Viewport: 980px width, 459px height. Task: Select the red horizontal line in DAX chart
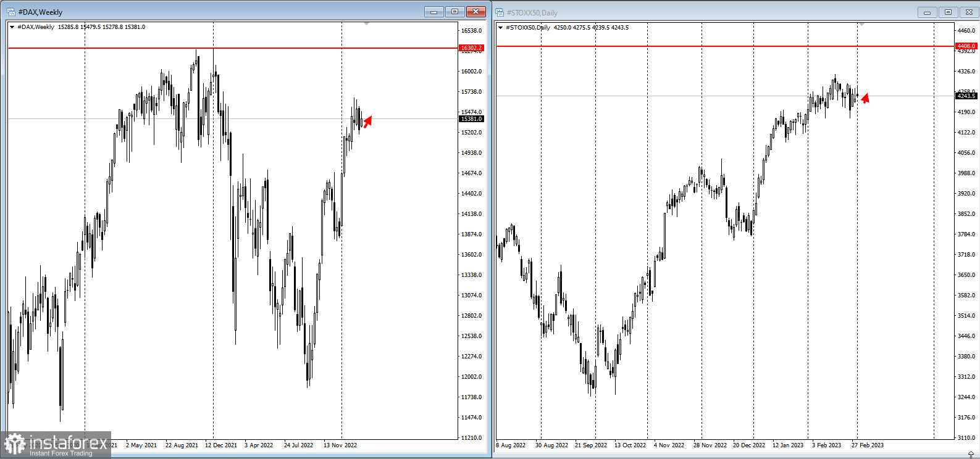[232, 48]
